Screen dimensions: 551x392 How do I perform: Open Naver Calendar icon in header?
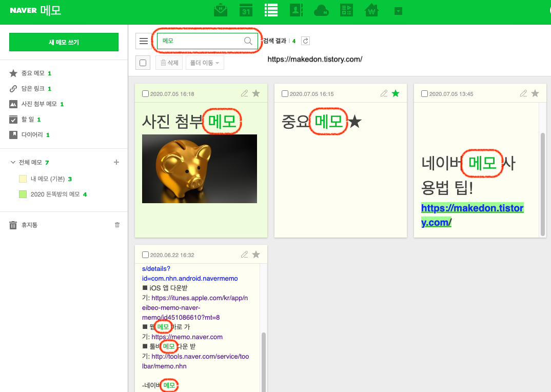tap(246, 10)
